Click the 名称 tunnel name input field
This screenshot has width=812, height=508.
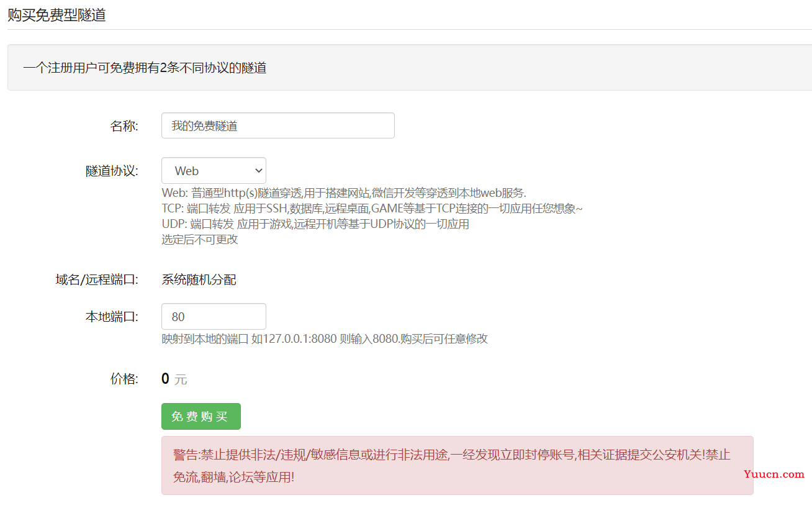click(x=277, y=125)
